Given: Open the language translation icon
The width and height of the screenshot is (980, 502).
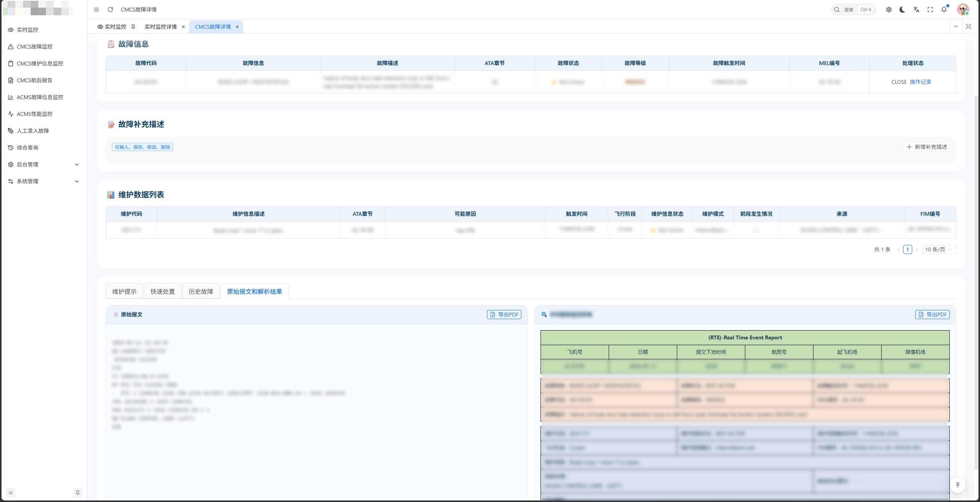Looking at the screenshot, I should 916,10.
